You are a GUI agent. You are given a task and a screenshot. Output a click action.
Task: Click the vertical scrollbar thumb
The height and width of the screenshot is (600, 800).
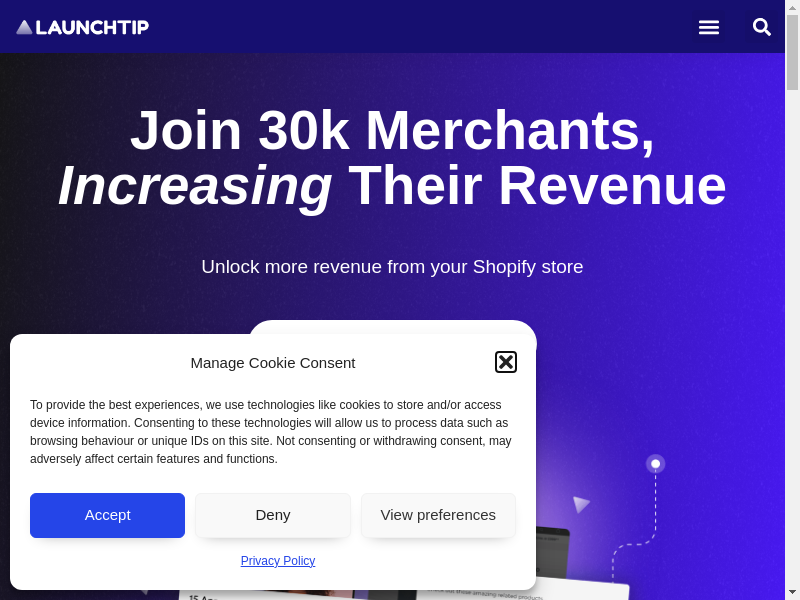point(792,52)
